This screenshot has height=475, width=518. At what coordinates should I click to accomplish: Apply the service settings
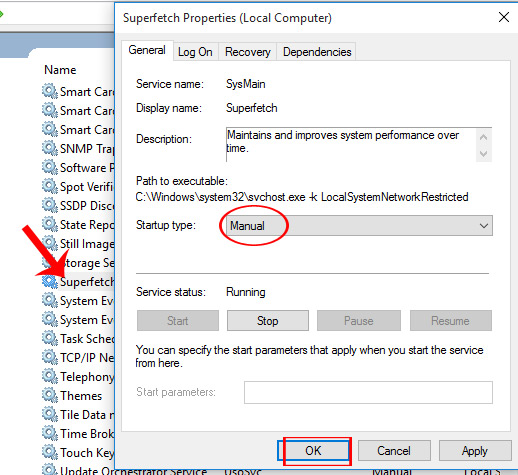click(475, 451)
